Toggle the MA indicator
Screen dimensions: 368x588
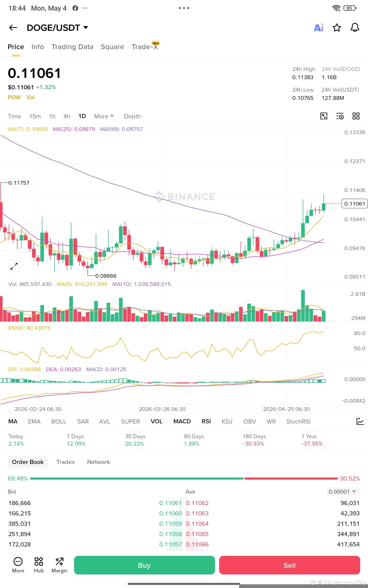(13, 421)
